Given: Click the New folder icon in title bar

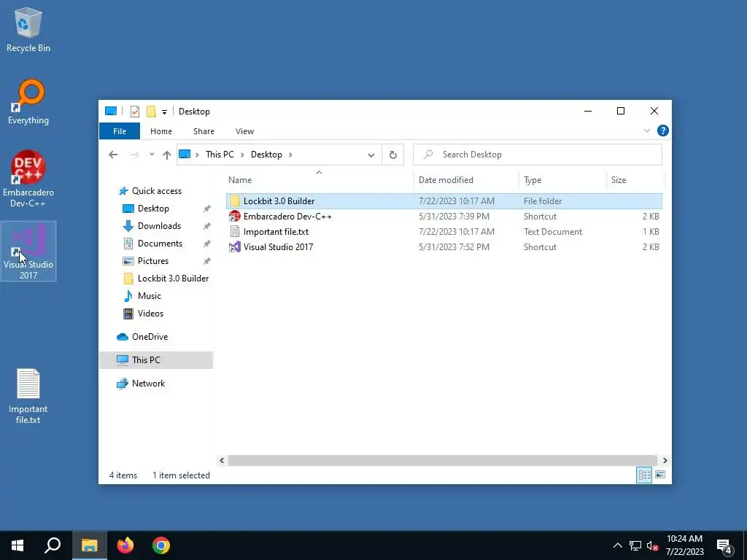Looking at the screenshot, I should click(151, 112).
